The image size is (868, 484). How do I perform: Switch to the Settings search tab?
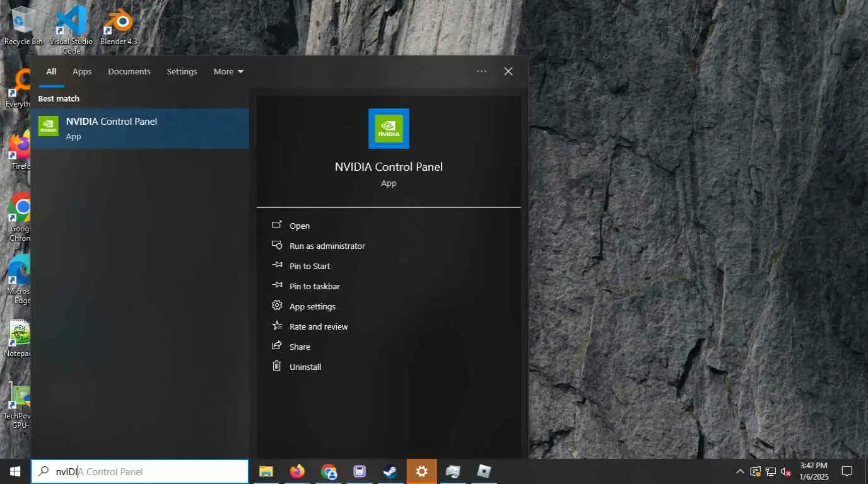[182, 72]
